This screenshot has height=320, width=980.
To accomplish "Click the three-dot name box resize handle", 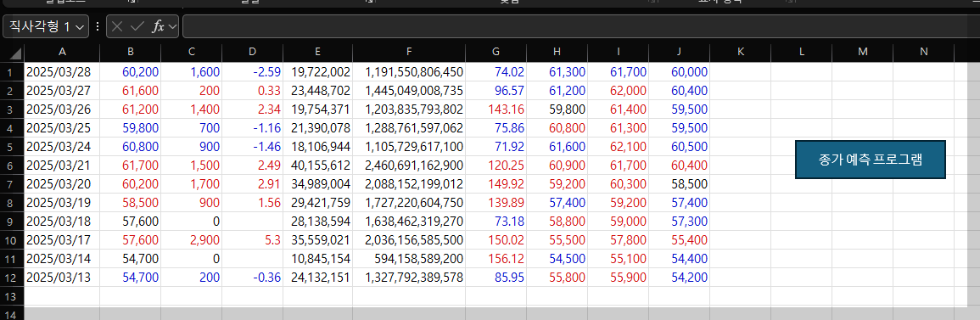I will pos(98,26).
